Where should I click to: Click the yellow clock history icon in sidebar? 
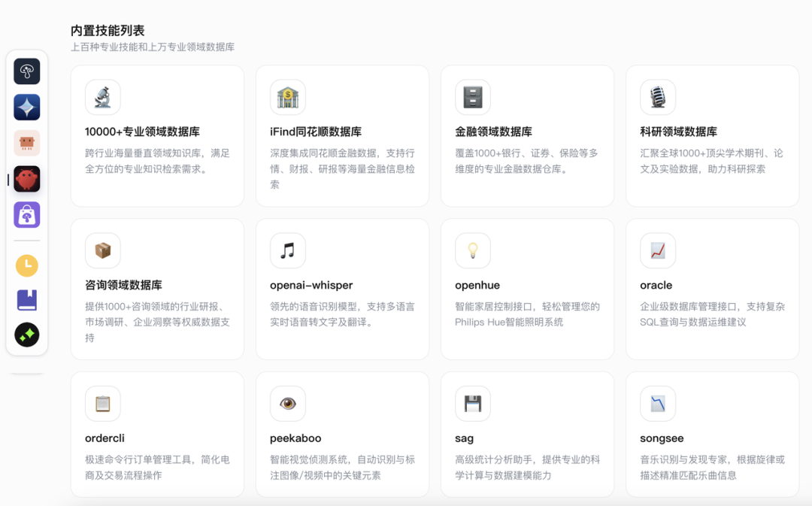click(27, 265)
